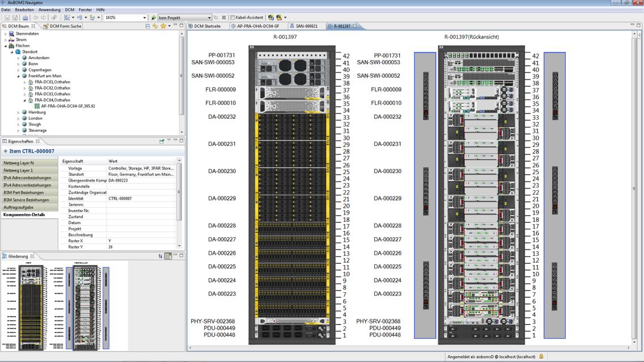Click the DCM tree vertical scrollbar
This screenshot has height=362, width=644.
click(x=181, y=82)
